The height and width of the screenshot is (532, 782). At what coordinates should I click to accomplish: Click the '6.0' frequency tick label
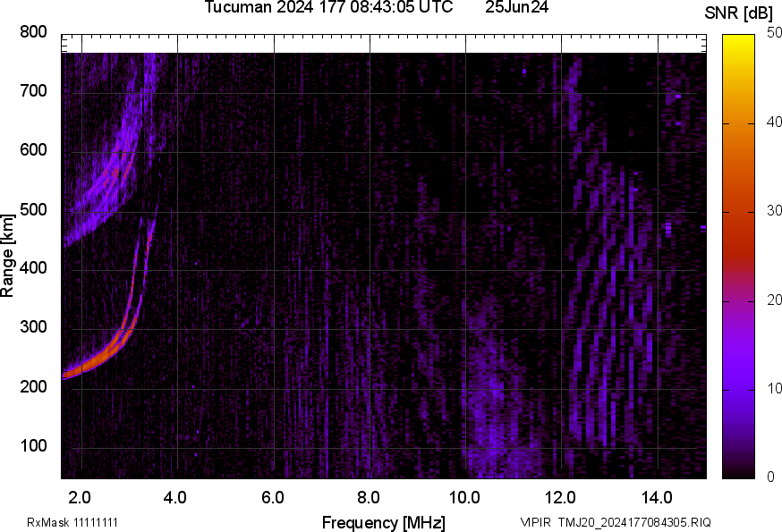[272, 497]
